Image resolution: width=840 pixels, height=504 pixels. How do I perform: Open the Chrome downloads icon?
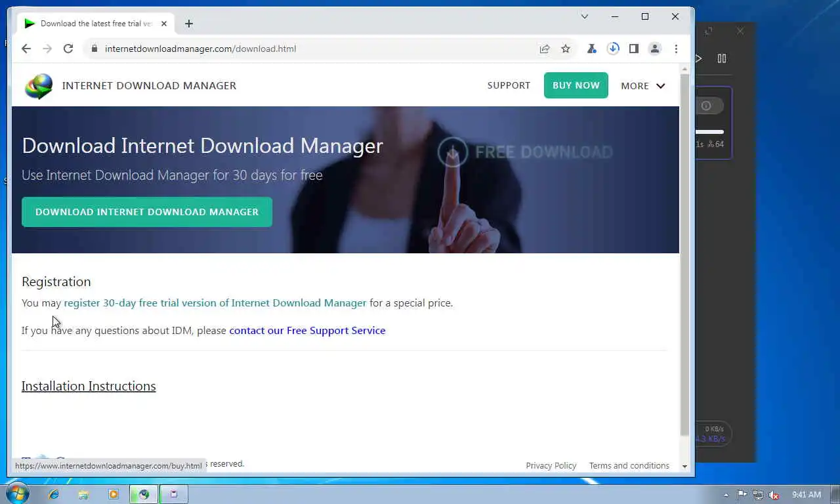click(613, 49)
